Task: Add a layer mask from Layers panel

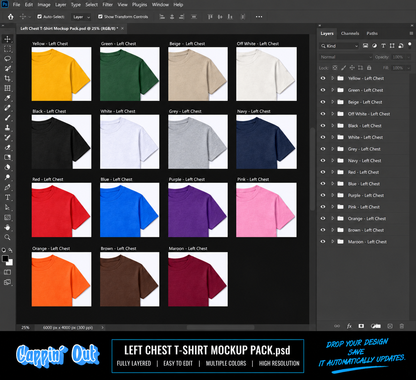Action: [x=361, y=326]
